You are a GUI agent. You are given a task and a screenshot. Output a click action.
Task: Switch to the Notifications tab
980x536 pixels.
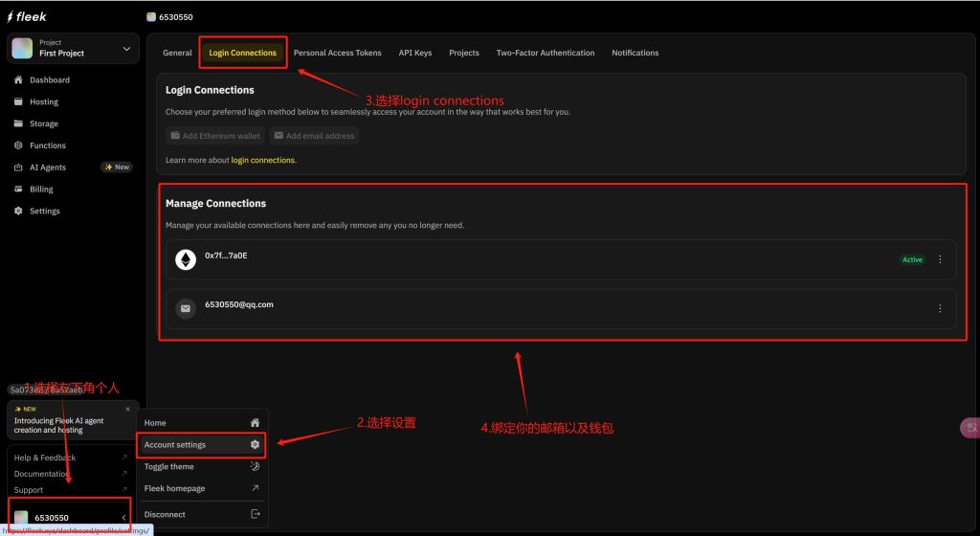pyautogui.click(x=635, y=53)
